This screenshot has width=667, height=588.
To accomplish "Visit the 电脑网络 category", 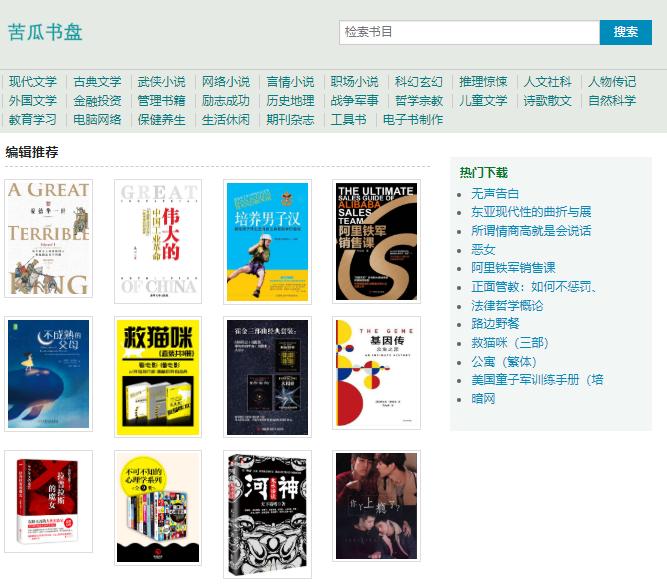I will tap(97, 120).
